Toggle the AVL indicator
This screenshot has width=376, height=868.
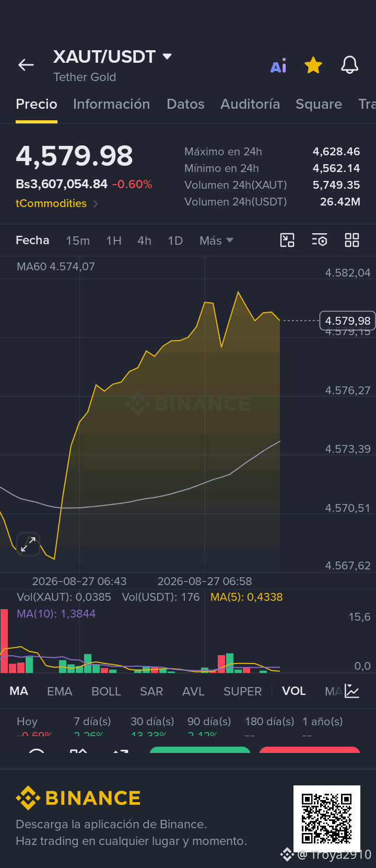coord(193,691)
